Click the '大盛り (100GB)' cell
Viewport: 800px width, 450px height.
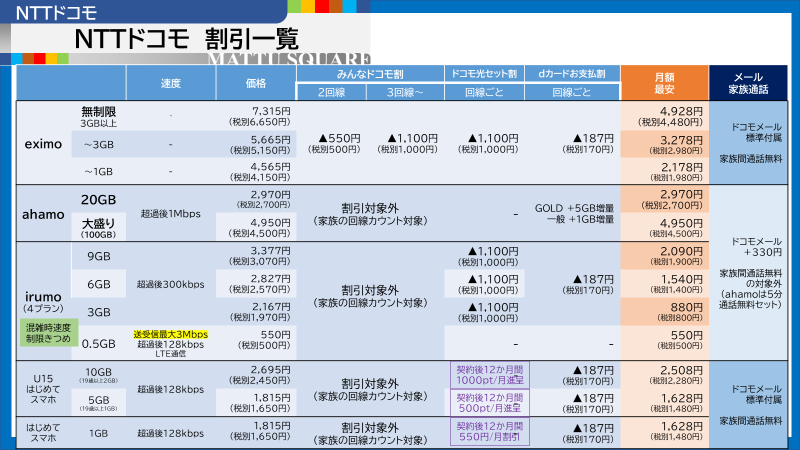pos(98,228)
